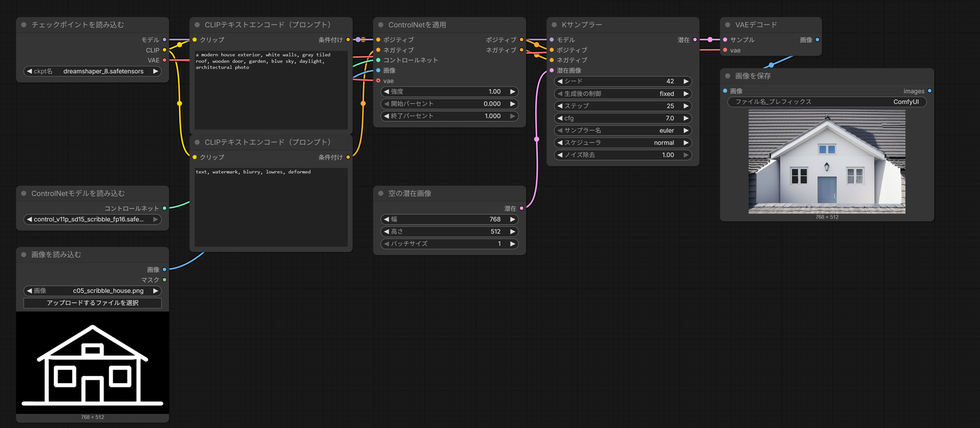The height and width of the screenshot is (428, 980).
Task: Click ポジティブ input socket on ControlNetを適用 node
Action: click(x=379, y=40)
